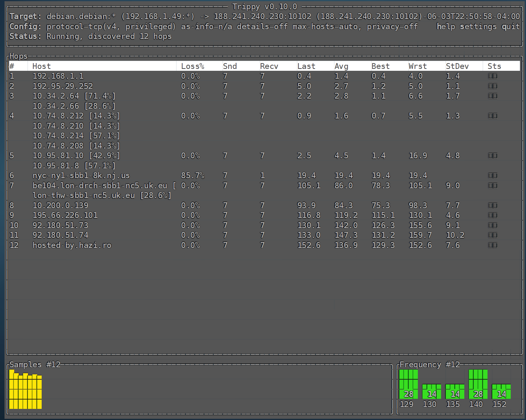This screenshot has width=526, height=420.
Task: Click the status icon for hop 12
Action: pyautogui.click(x=493, y=245)
